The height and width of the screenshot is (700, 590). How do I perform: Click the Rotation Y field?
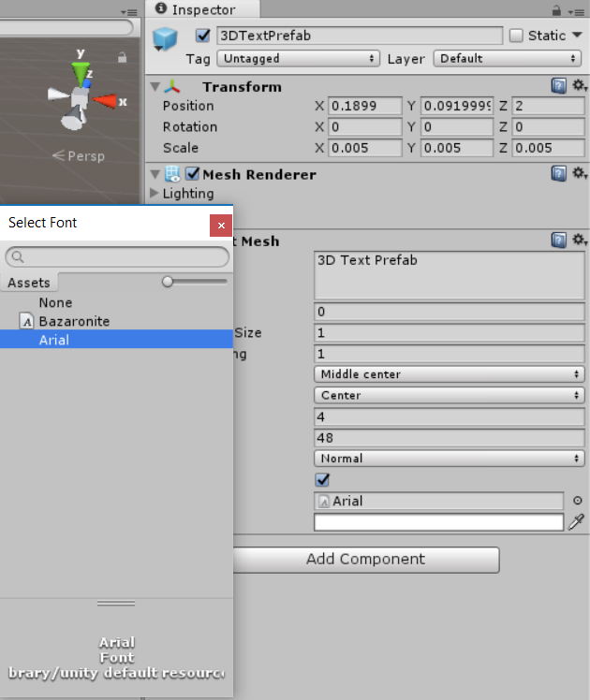(x=457, y=126)
